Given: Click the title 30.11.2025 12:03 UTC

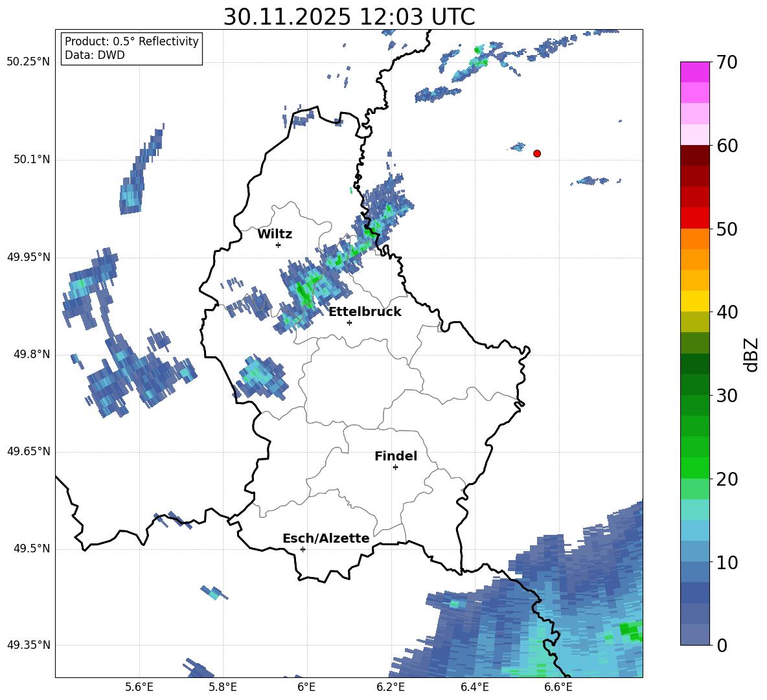Looking at the screenshot, I should click(x=349, y=17).
